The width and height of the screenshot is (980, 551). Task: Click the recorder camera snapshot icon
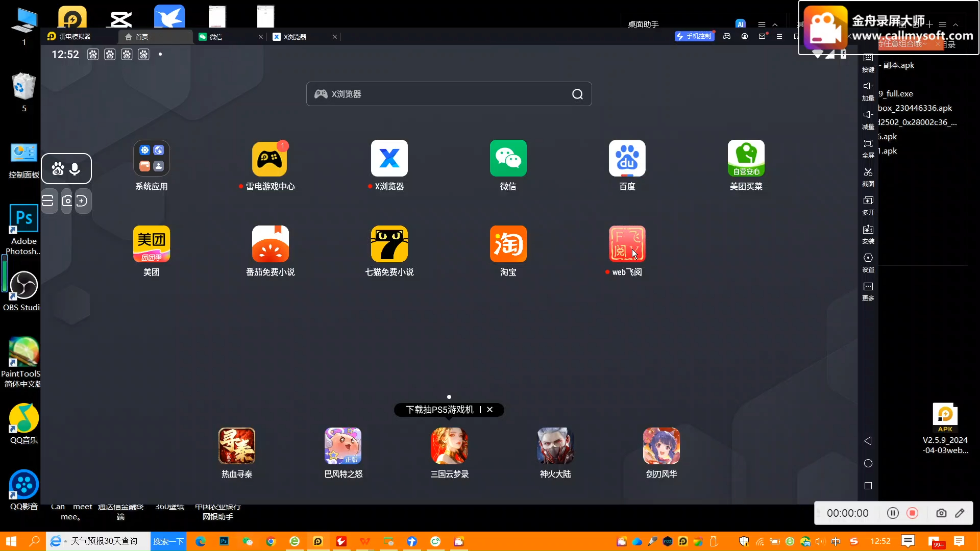click(941, 513)
